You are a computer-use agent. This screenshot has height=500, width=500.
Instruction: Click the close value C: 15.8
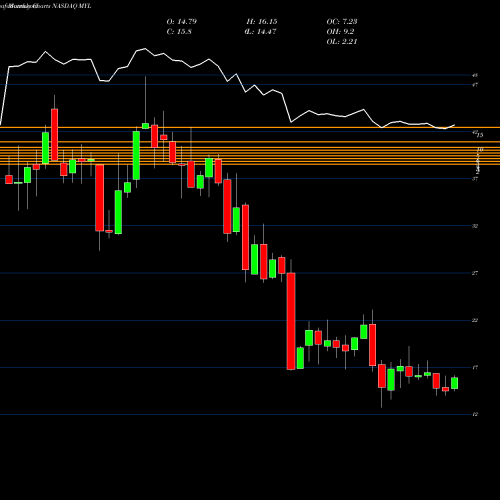click(x=179, y=32)
